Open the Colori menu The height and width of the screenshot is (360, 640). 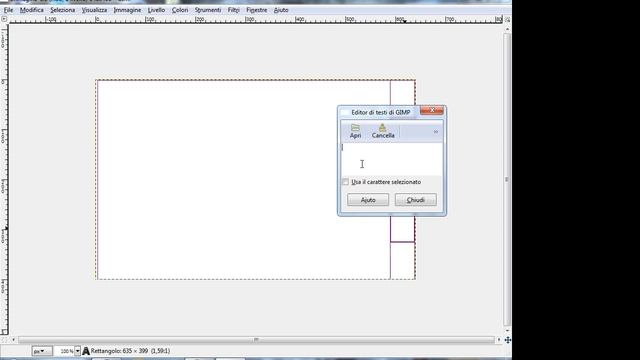pyautogui.click(x=180, y=10)
